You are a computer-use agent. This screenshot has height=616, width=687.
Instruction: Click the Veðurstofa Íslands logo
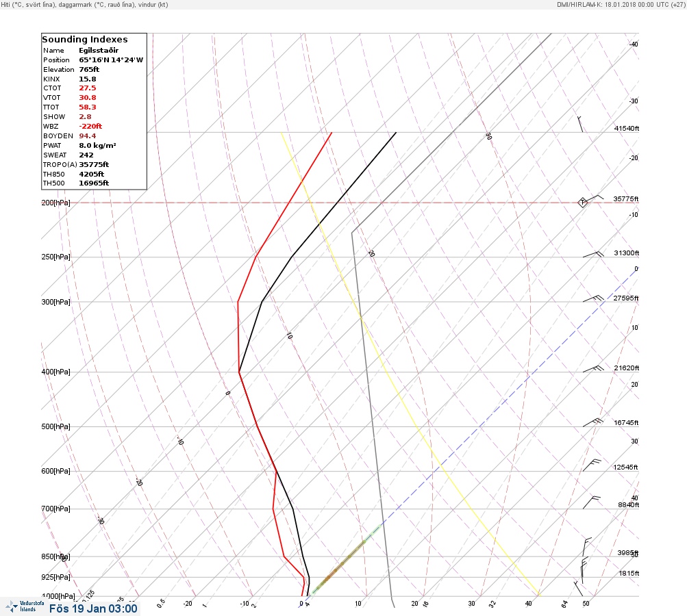(25, 606)
